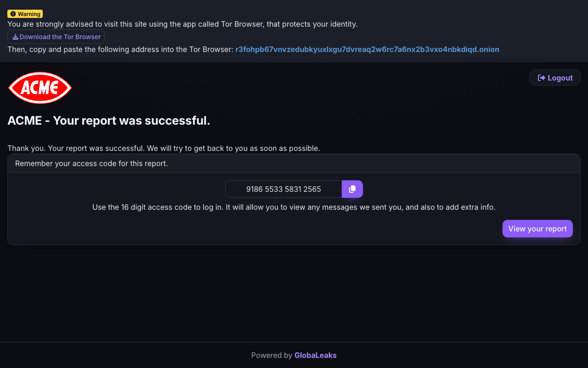Open the report via View your report
The width and height of the screenshot is (588, 368).
tap(537, 229)
